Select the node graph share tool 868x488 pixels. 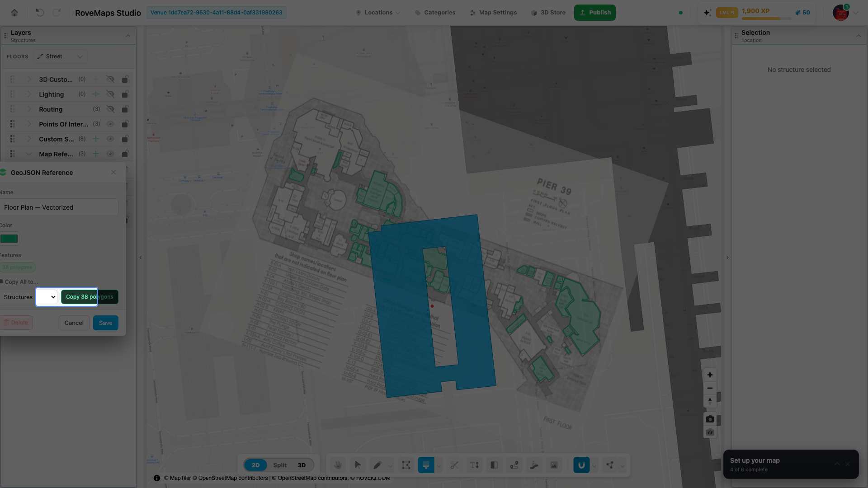[610, 465]
